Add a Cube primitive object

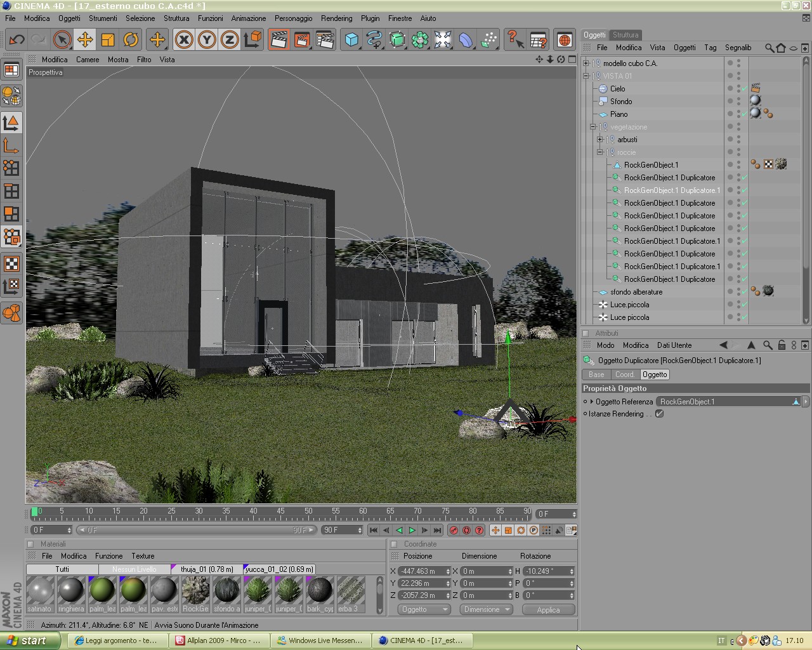[x=351, y=39]
